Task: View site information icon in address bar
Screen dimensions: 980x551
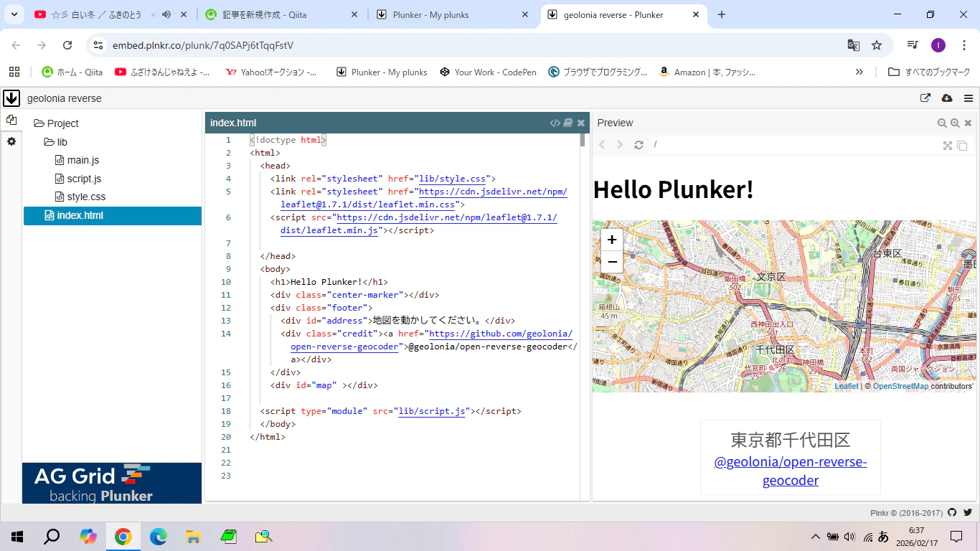Action: pyautogui.click(x=98, y=45)
